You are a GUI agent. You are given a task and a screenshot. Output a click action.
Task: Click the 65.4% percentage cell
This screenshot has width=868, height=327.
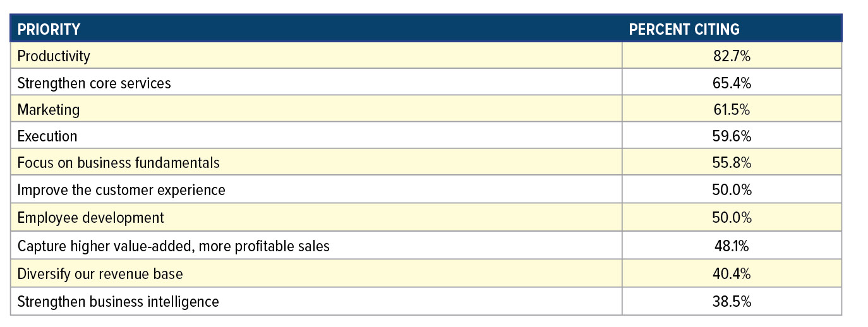[732, 83]
